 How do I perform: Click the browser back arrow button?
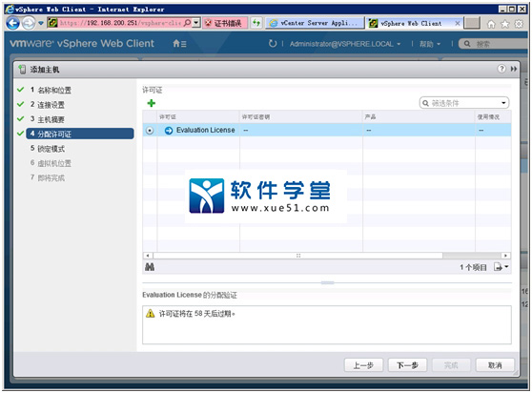click(13, 23)
